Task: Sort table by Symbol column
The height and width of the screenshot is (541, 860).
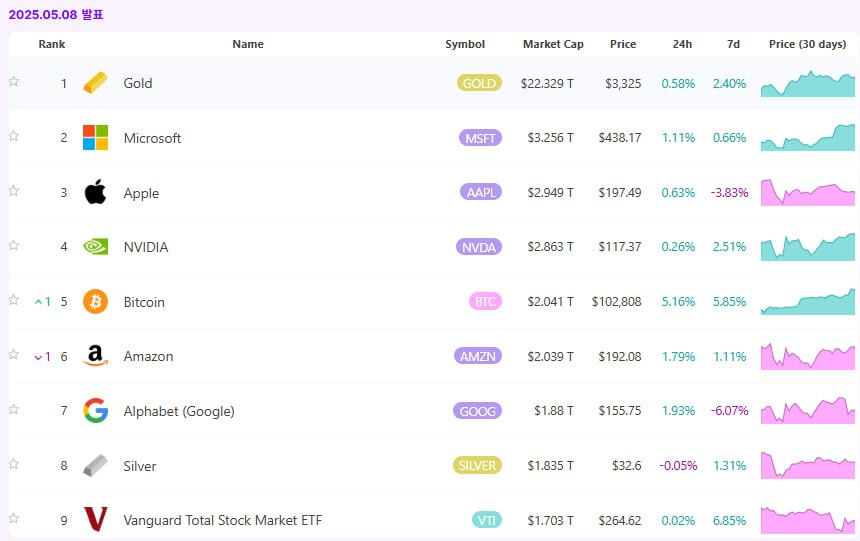Action: point(465,44)
